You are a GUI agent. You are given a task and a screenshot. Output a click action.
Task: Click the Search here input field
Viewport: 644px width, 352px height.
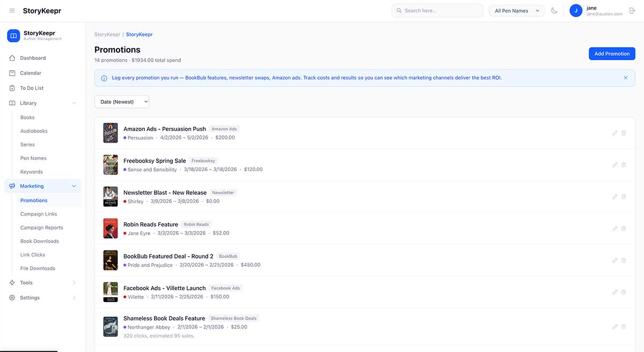pyautogui.click(x=440, y=11)
